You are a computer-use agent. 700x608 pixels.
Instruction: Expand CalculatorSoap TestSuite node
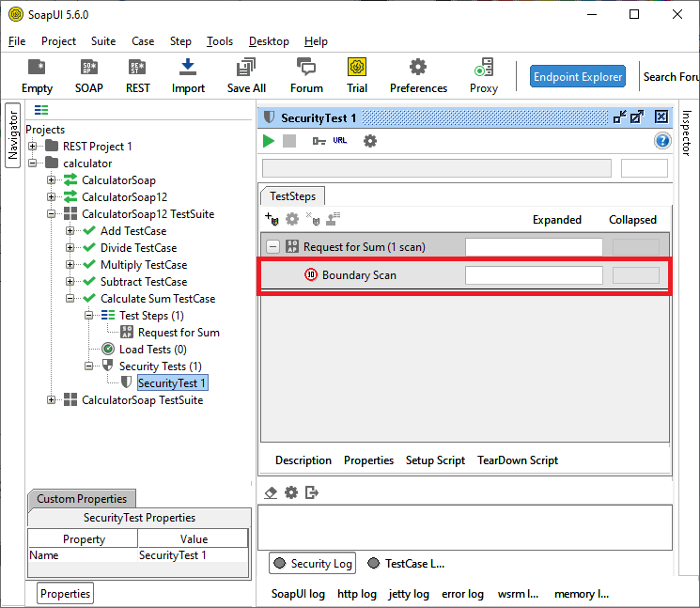(x=52, y=400)
